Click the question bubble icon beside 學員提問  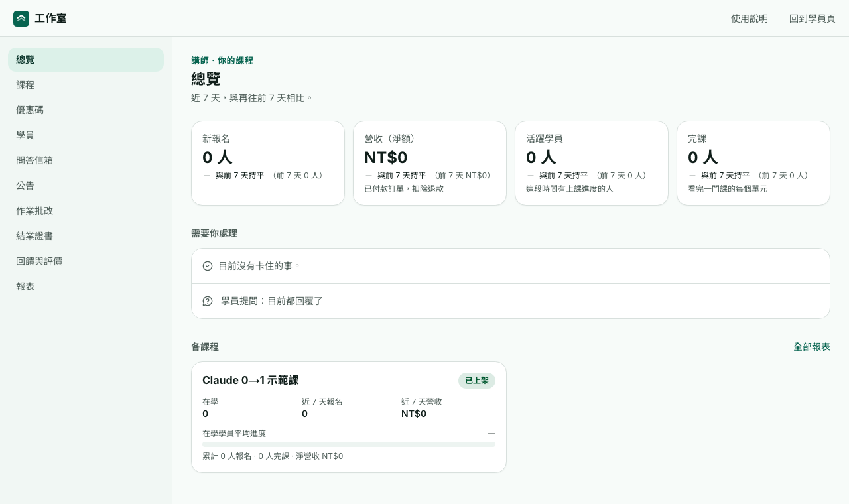[208, 301]
